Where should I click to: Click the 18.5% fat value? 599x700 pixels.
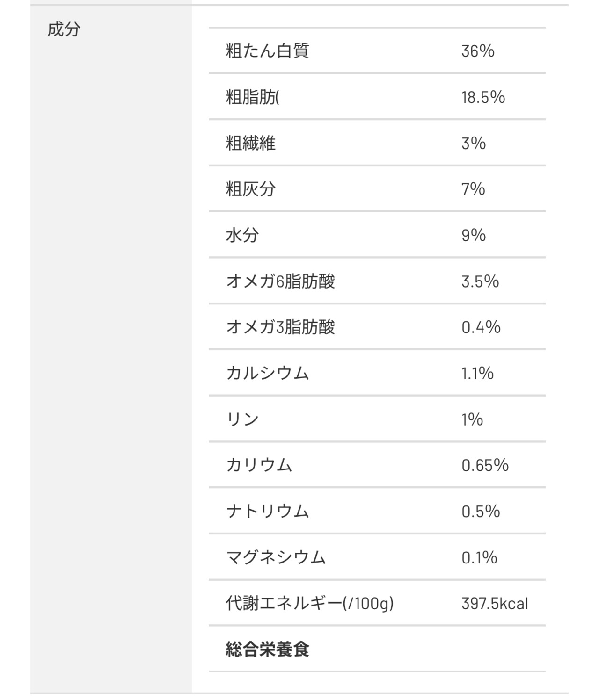(483, 97)
